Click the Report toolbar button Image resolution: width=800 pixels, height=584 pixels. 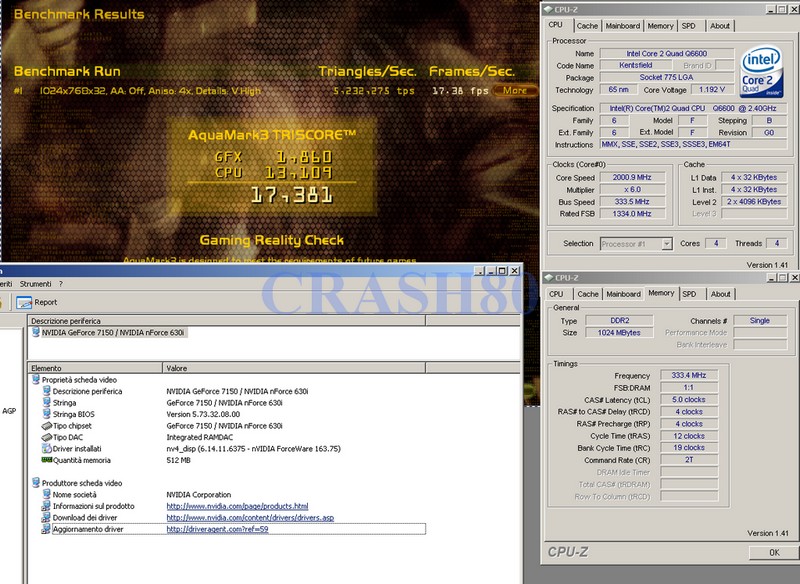click(37, 302)
